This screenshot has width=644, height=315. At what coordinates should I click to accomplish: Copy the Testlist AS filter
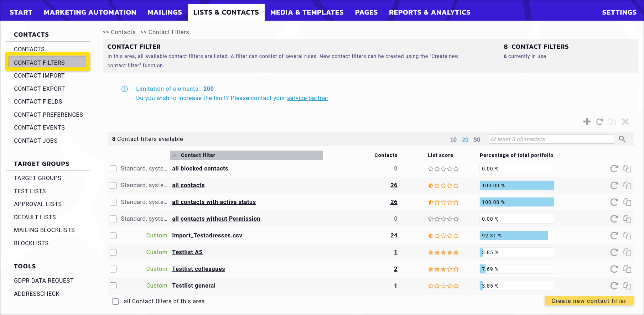627,252
